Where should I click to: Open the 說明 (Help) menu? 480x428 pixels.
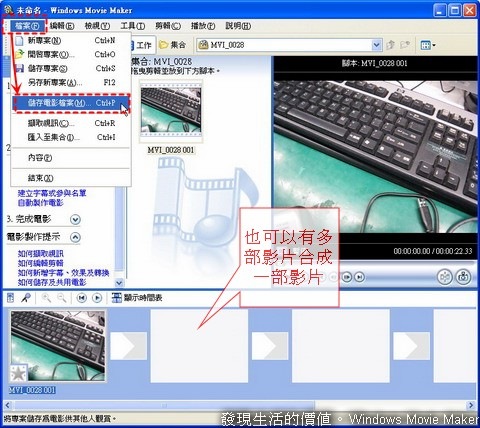tap(238, 26)
